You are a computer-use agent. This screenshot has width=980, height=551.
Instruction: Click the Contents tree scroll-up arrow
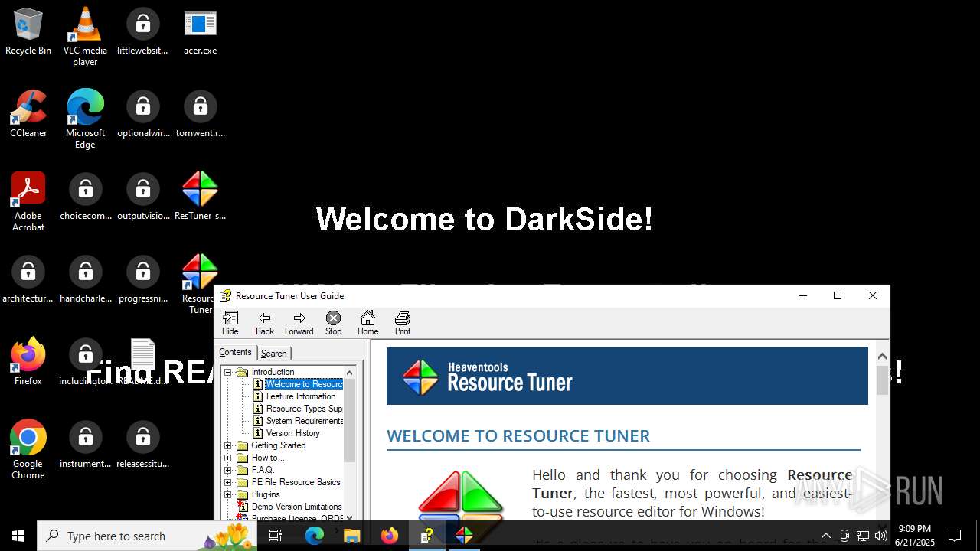point(350,373)
